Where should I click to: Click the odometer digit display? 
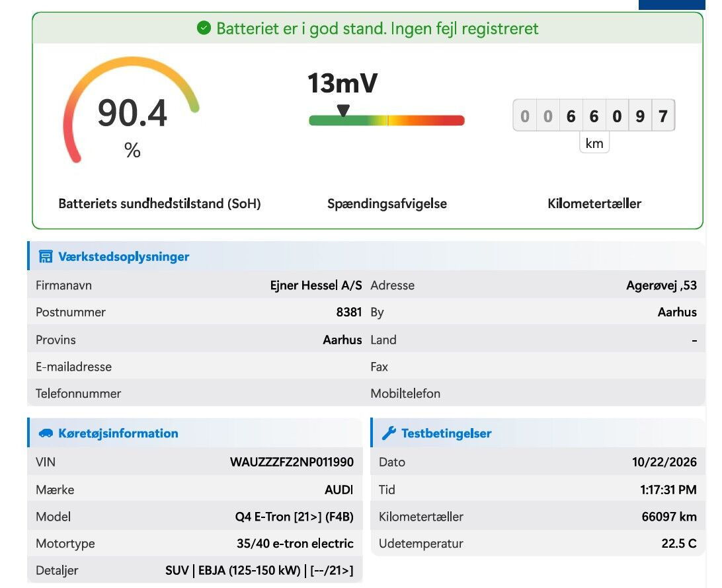594,116
